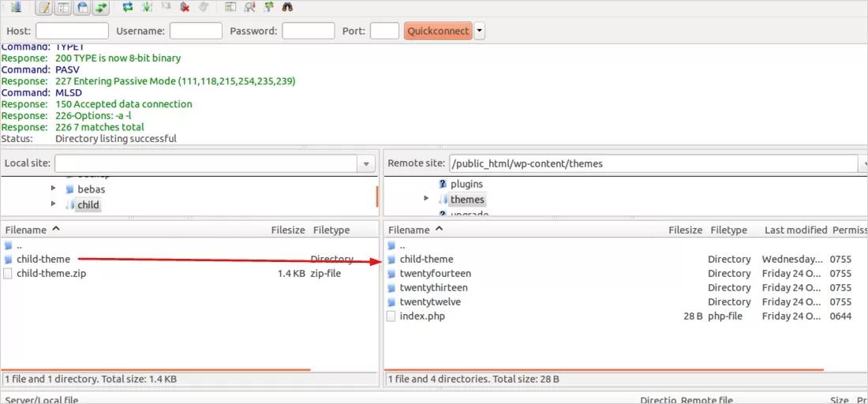Toggle message log display
The height and width of the screenshot is (404, 868).
tap(44, 8)
